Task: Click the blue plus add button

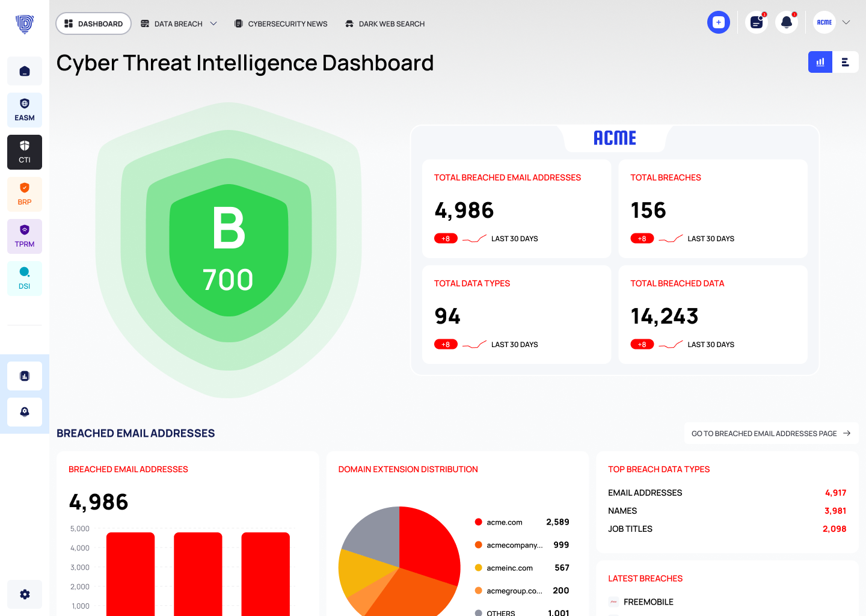Action: pyautogui.click(x=718, y=22)
